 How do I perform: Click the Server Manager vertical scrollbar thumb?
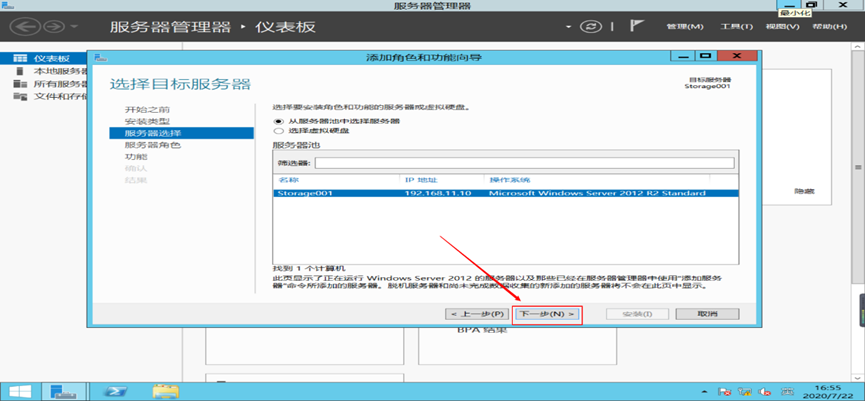[858, 167]
